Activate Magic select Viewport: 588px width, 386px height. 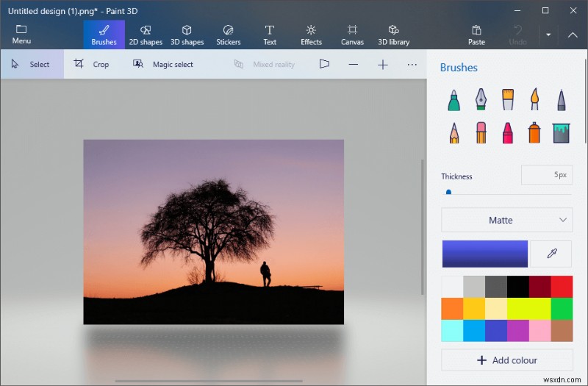pyautogui.click(x=162, y=64)
